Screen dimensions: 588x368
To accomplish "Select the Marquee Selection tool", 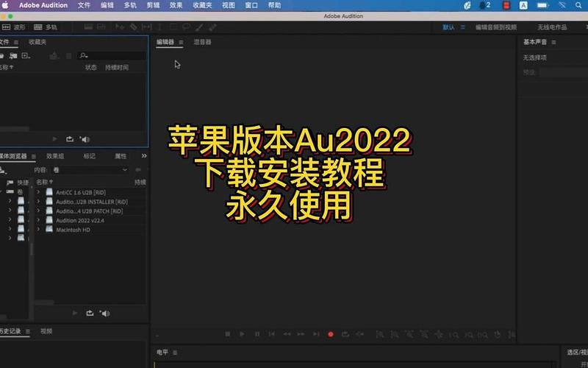I will tap(173, 27).
